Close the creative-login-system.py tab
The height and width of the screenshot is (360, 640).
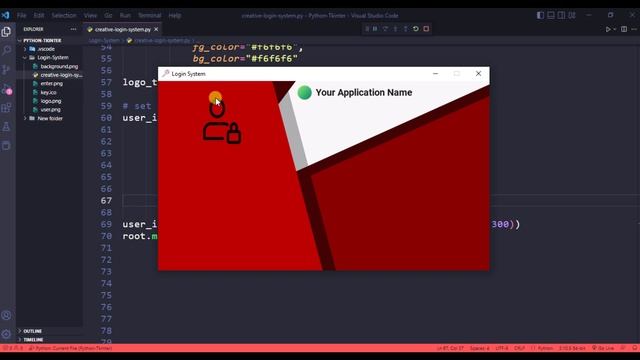click(156, 29)
